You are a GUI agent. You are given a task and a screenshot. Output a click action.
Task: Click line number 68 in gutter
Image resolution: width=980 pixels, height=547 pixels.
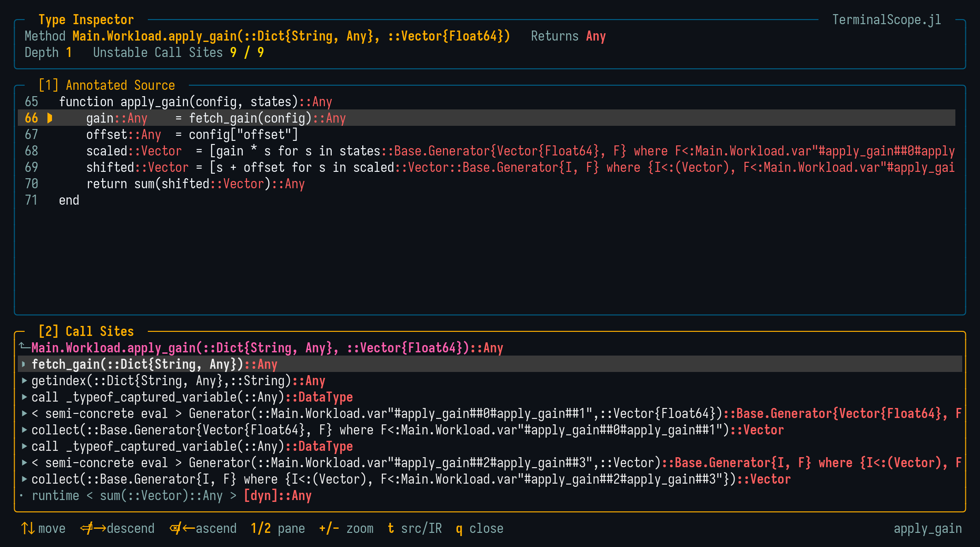coord(31,151)
